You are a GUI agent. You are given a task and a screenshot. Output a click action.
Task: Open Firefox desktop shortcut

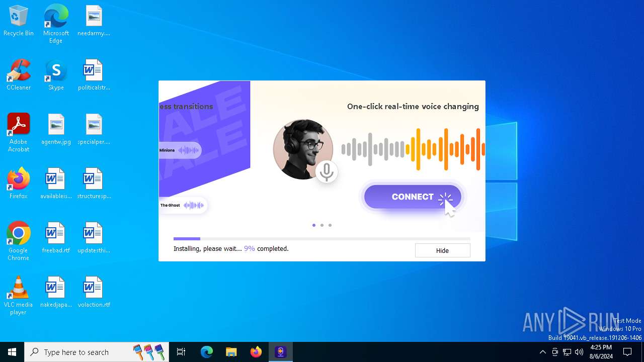point(19,184)
